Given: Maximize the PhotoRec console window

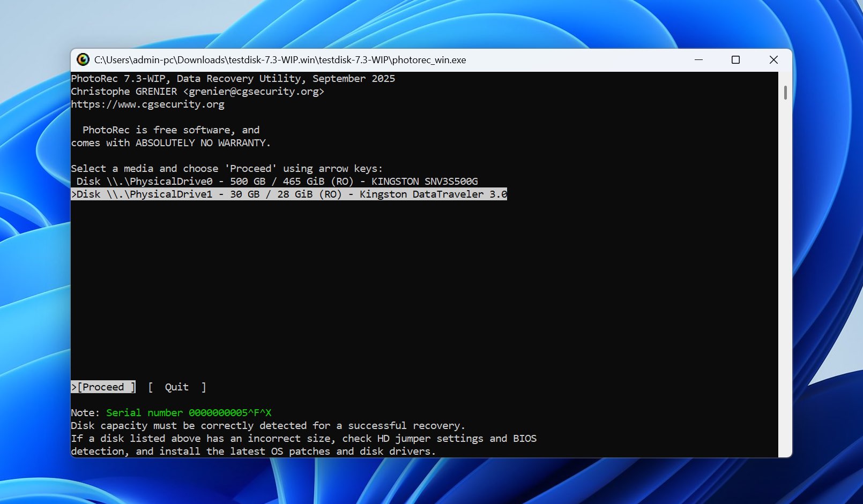Looking at the screenshot, I should pos(736,59).
